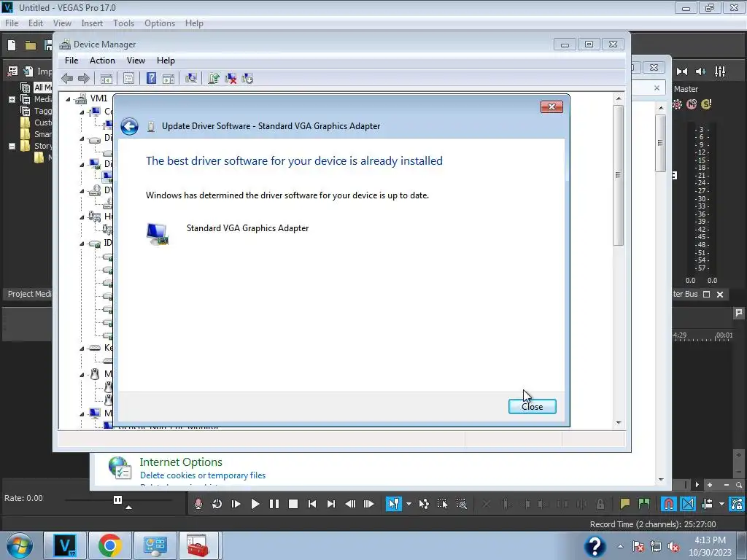The width and height of the screenshot is (747, 560).
Task: Open Action menu in Device Manager
Action: 102,61
